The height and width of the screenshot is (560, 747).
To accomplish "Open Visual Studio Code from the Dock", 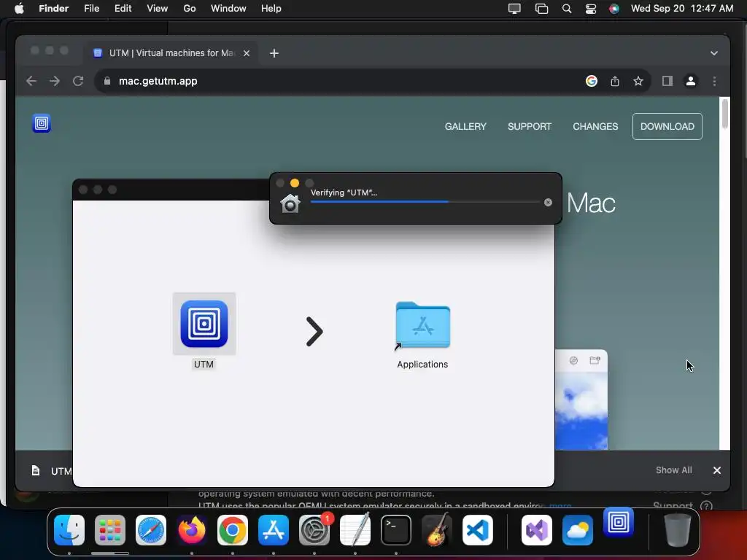I will [x=477, y=530].
